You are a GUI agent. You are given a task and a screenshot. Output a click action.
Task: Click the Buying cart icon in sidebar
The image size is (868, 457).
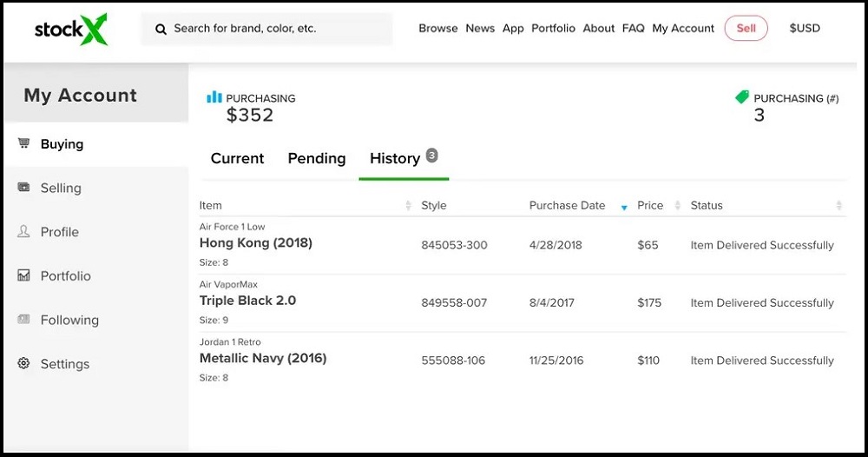[x=23, y=142]
